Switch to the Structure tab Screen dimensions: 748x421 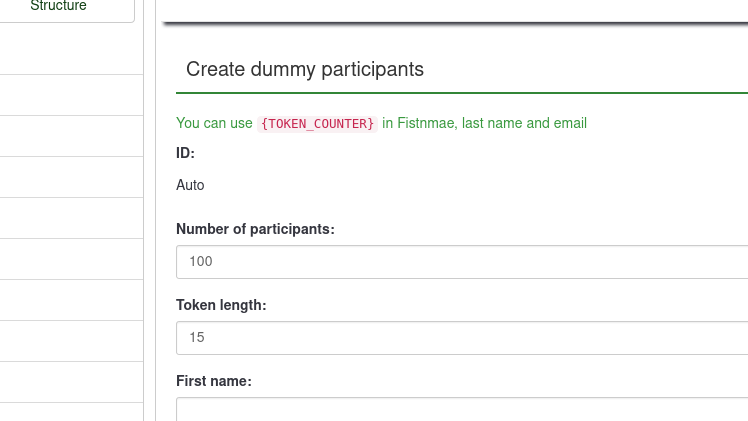(58, 7)
